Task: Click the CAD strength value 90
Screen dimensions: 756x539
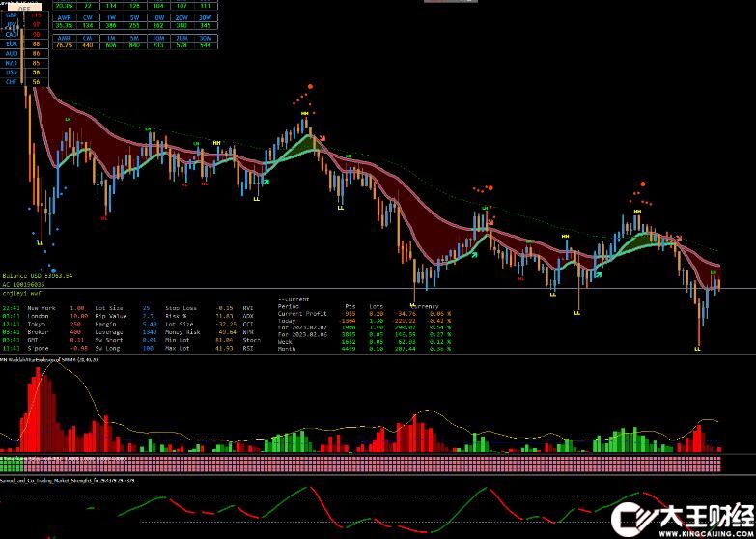Action: 37,34
